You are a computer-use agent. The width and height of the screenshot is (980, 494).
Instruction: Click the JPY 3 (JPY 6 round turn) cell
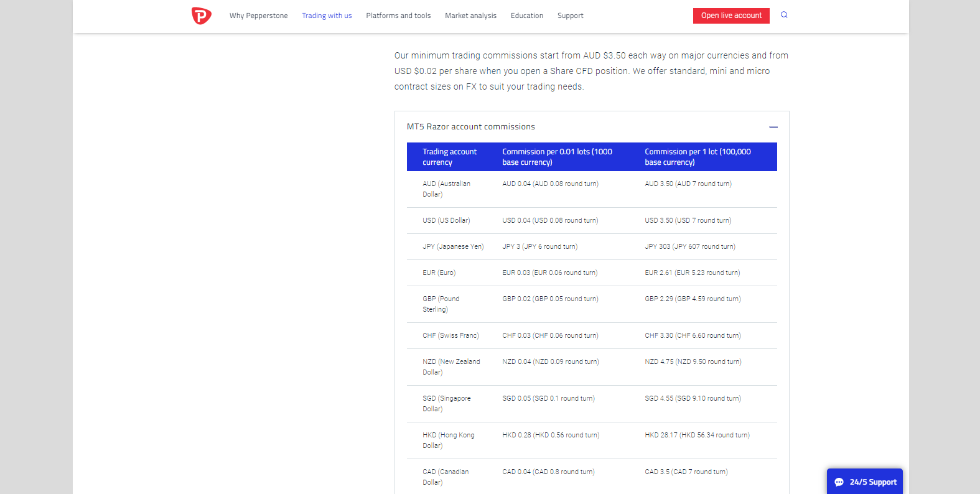pyautogui.click(x=540, y=246)
